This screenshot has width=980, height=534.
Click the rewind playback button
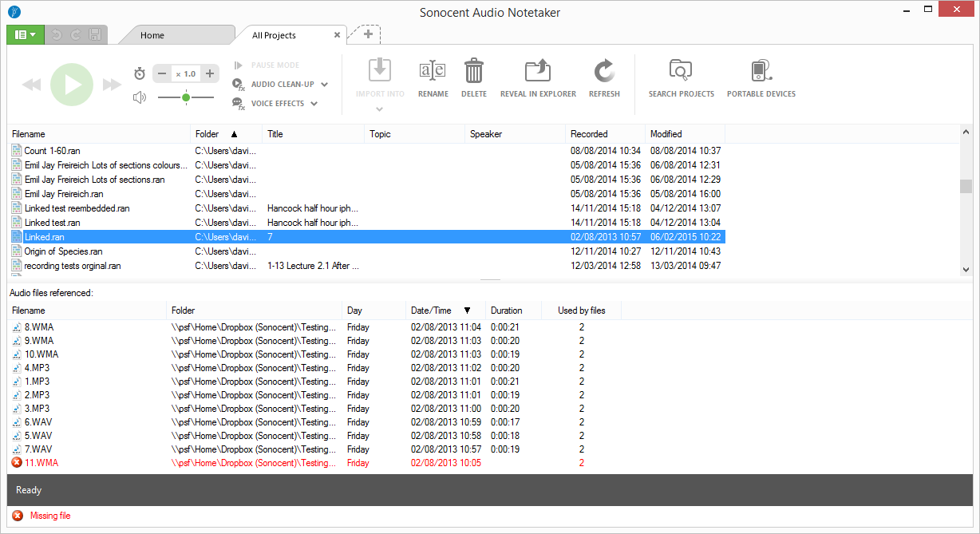[31, 85]
